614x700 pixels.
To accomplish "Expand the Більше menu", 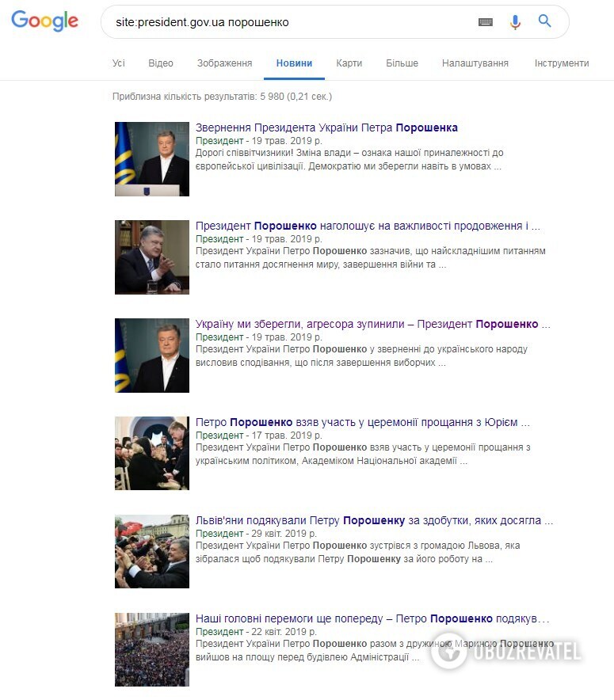I will tap(402, 63).
